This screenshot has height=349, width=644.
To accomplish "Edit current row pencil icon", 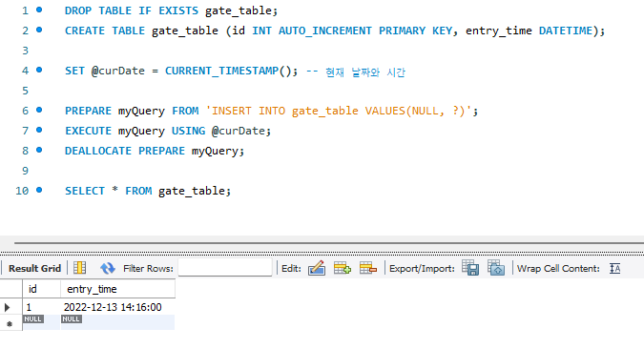I will point(317,268).
